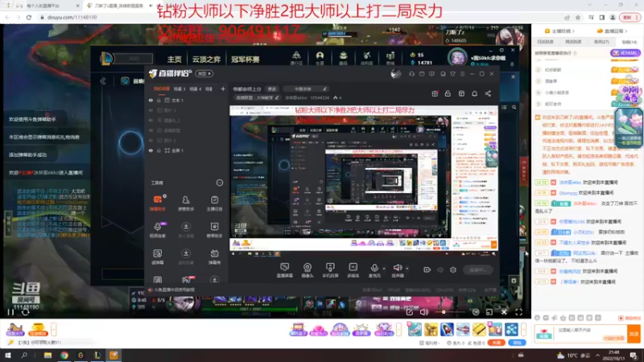Send chat message with orange 发送 button
Image resolution: width=644 pixels, height=362 pixels.
[x=634, y=333]
